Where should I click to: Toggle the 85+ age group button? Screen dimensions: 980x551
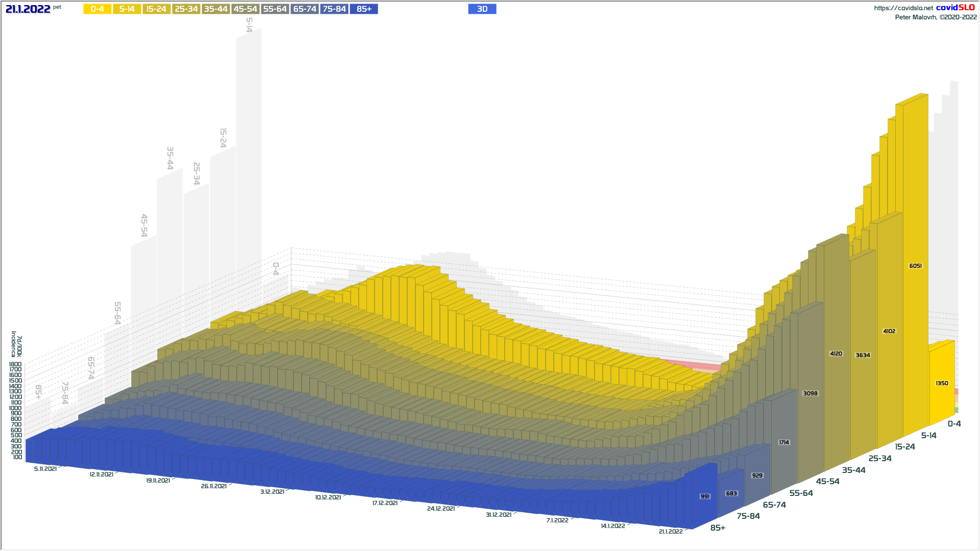click(x=364, y=9)
